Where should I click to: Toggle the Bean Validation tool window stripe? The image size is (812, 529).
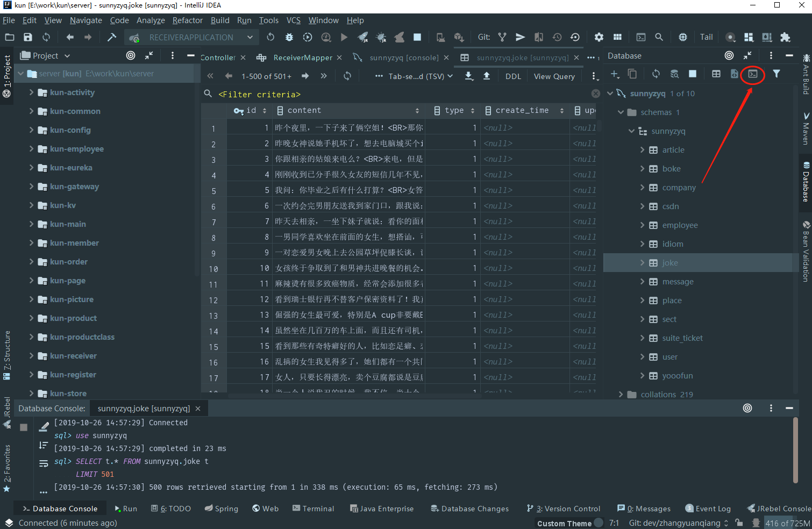click(x=806, y=251)
